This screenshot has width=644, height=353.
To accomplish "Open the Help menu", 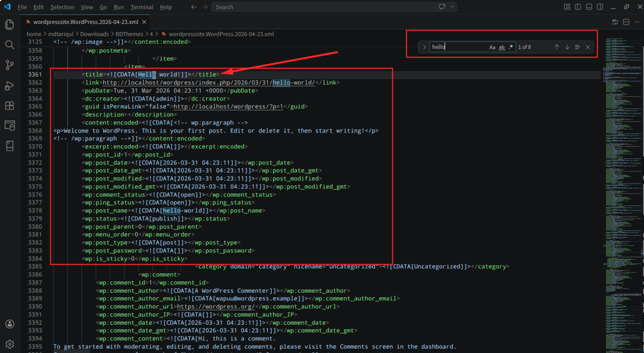I will click(166, 7).
